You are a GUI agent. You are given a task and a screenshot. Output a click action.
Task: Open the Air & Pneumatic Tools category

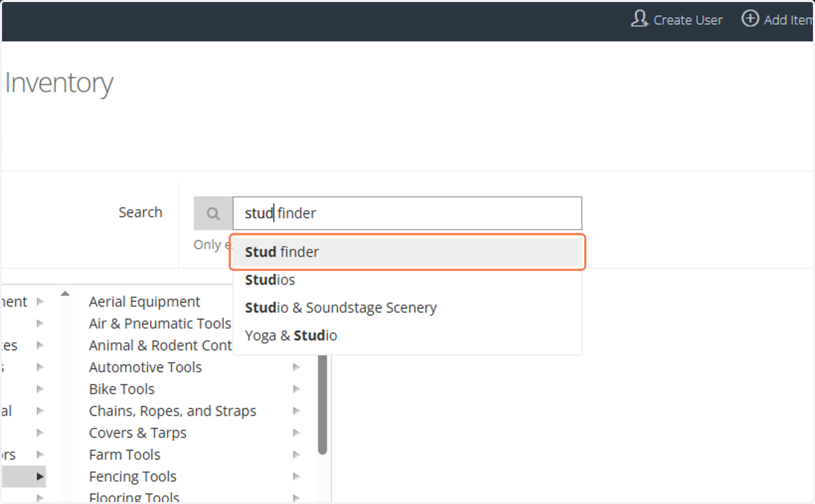160,323
